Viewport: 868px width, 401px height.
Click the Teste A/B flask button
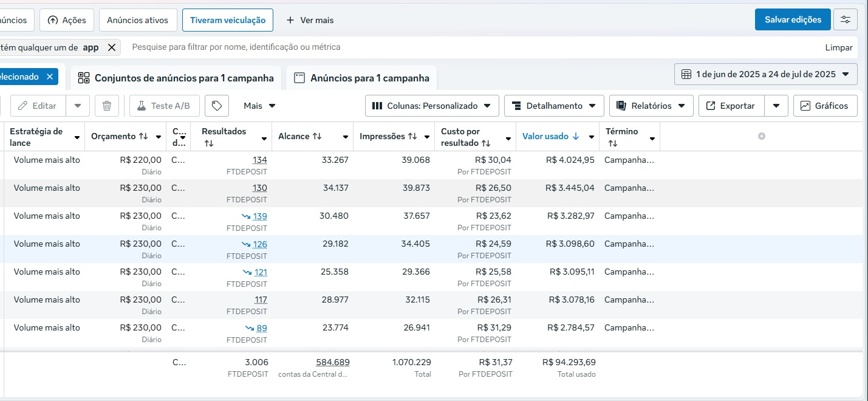164,106
